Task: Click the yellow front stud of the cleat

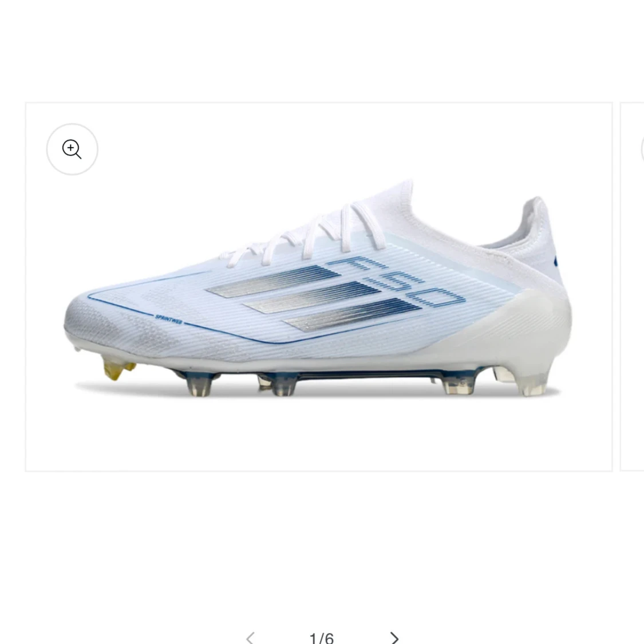Action: [117, 368]
